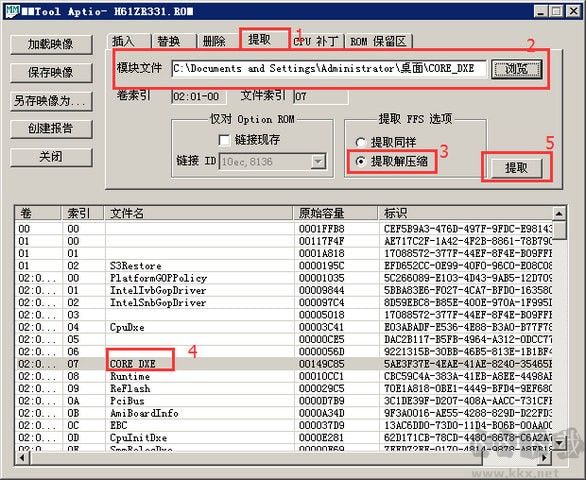586x480 pixels.
Task: Switch to the 插入 (Insert) tab
Action: pyautogui.click(x=128, y=41)
